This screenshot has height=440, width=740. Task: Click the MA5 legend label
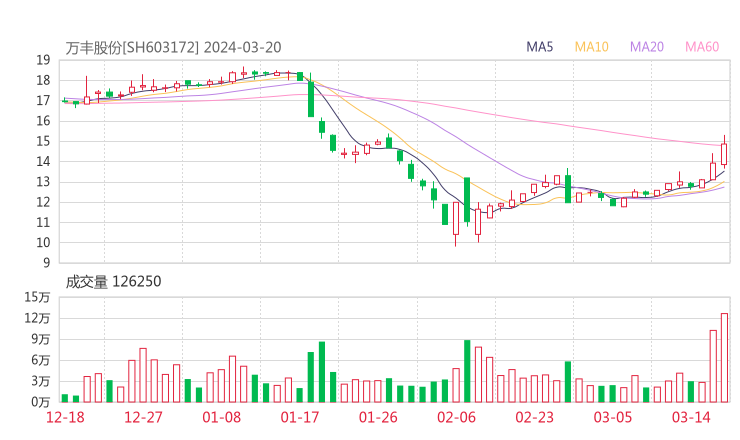click(539, 47)
